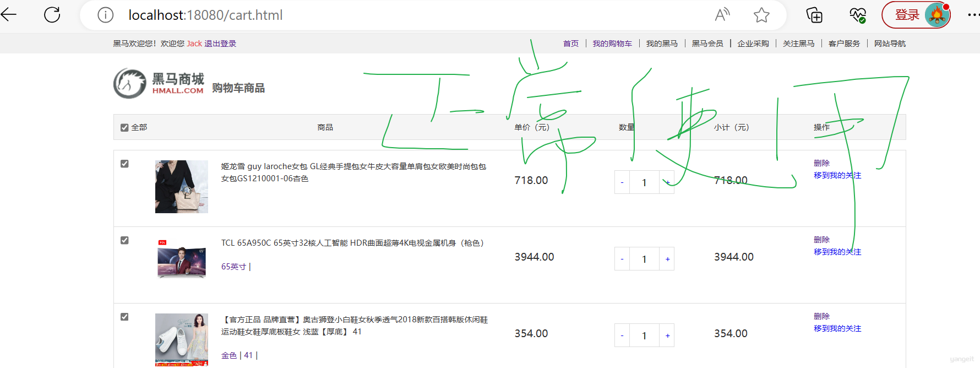980x368 pixels.
Task: Open 首页 in the top navigation
Action: [x=571, y=44]
